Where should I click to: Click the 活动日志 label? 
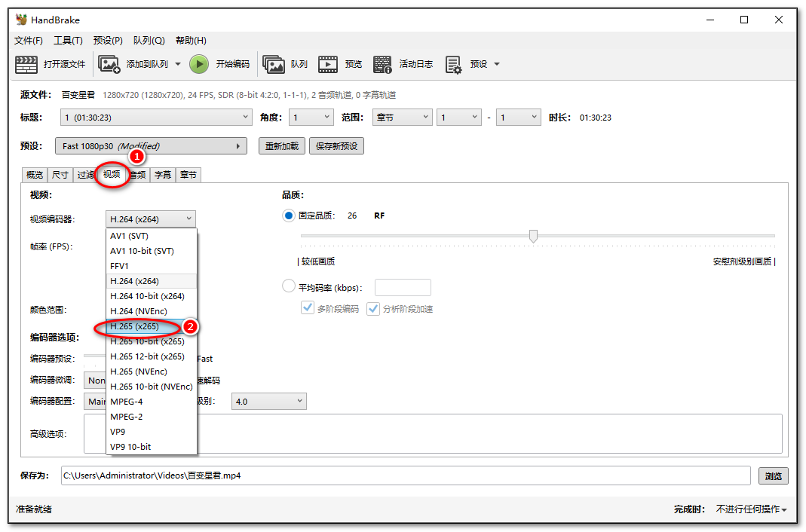(416, 64)
